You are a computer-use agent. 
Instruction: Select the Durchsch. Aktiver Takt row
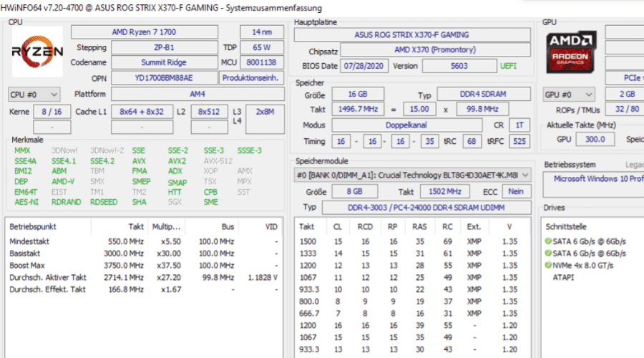[x=144, y=277]
